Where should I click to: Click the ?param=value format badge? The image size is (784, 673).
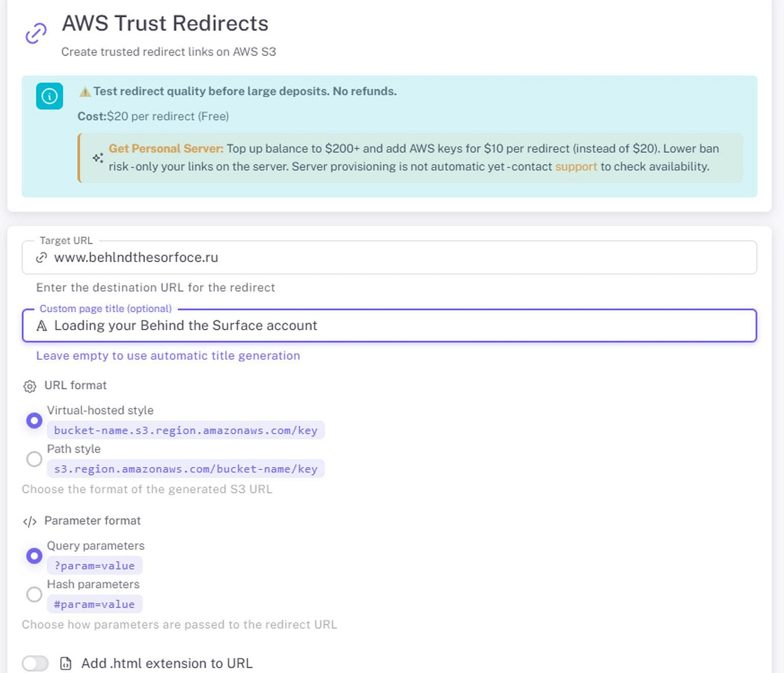[x=95, y=565]
